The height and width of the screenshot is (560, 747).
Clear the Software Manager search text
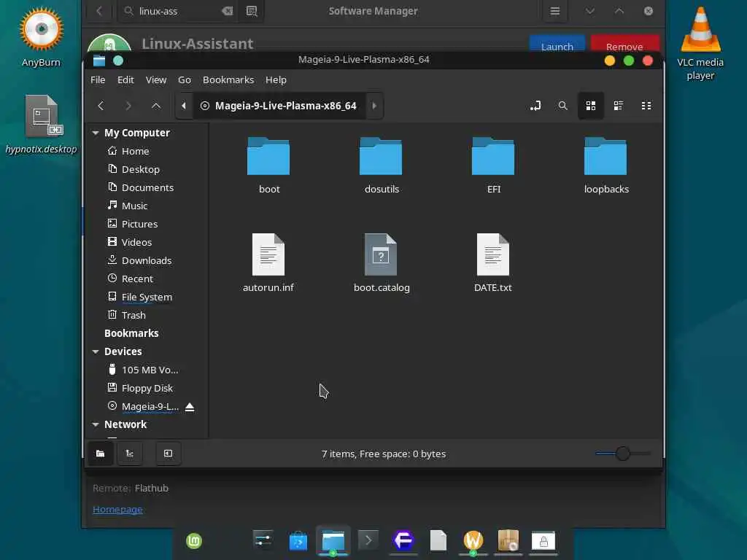pyautogui.click(x=228, y=11)
